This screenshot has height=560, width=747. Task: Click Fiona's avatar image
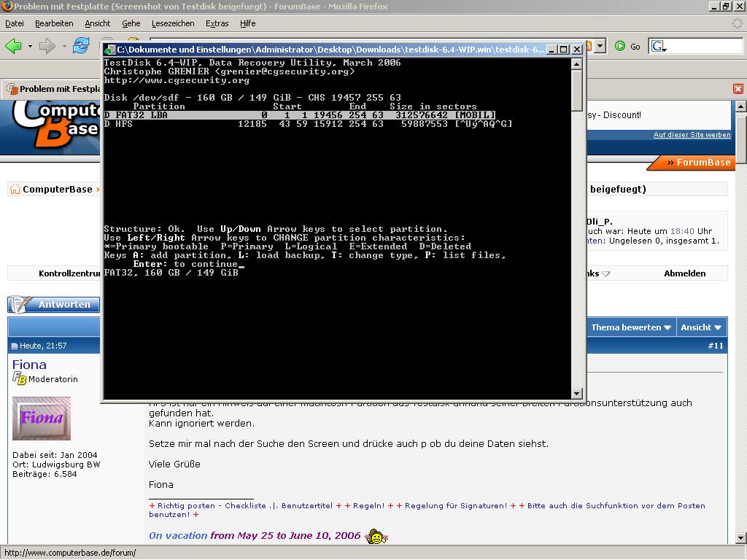(42, 419)
